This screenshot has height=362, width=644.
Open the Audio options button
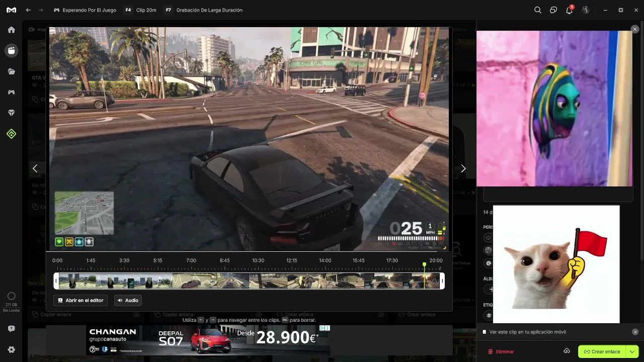[128, 300]
